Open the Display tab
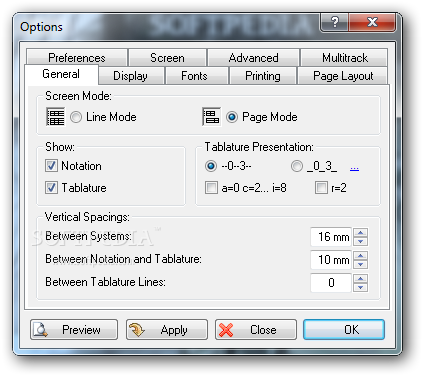Viewport: 423px width, 376px height. click(131, 76)
